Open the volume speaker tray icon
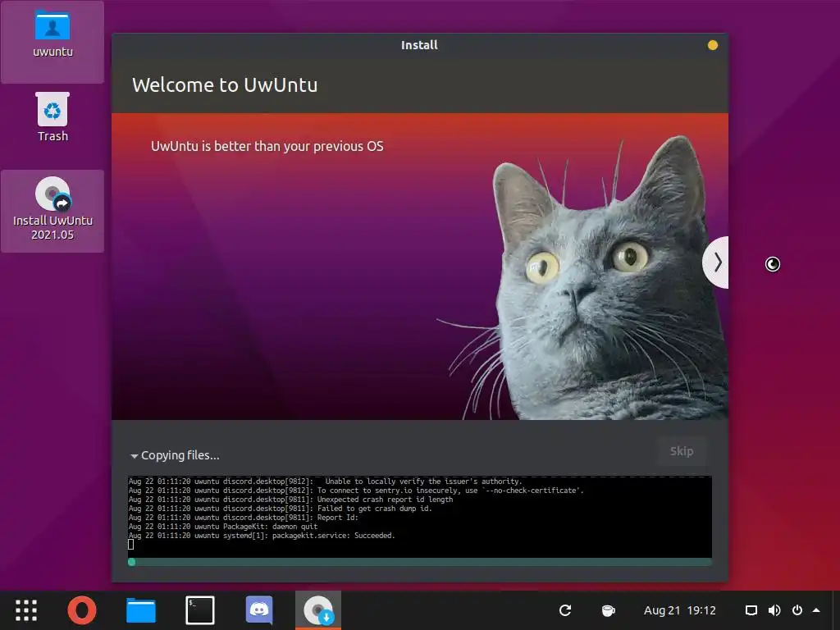 point(774,610)
